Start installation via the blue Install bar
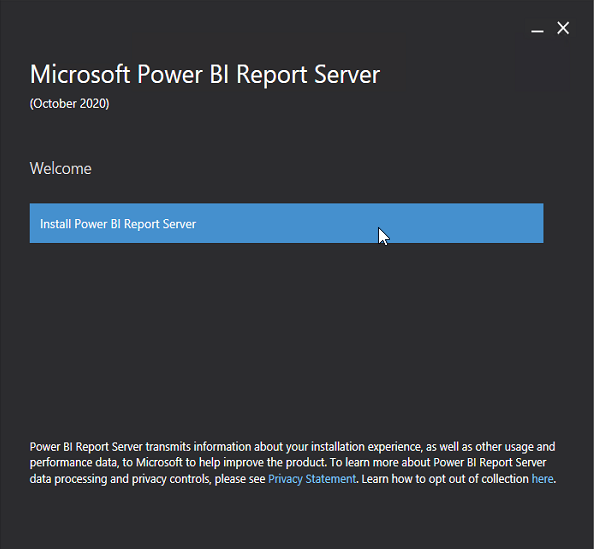The width and height of the screenshot is (595, 549). point(286,223)
